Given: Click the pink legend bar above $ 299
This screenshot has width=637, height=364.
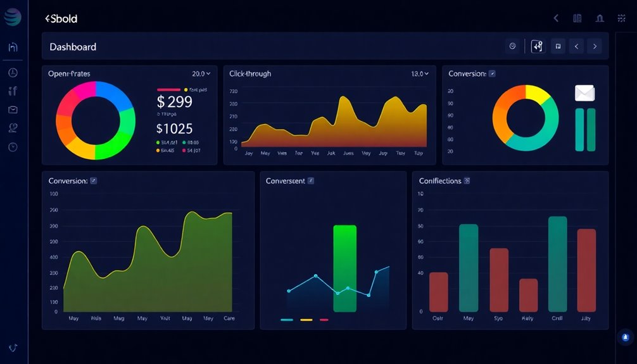Looking at the screenshot, I should pyautogui.click(x=168, y=90).
